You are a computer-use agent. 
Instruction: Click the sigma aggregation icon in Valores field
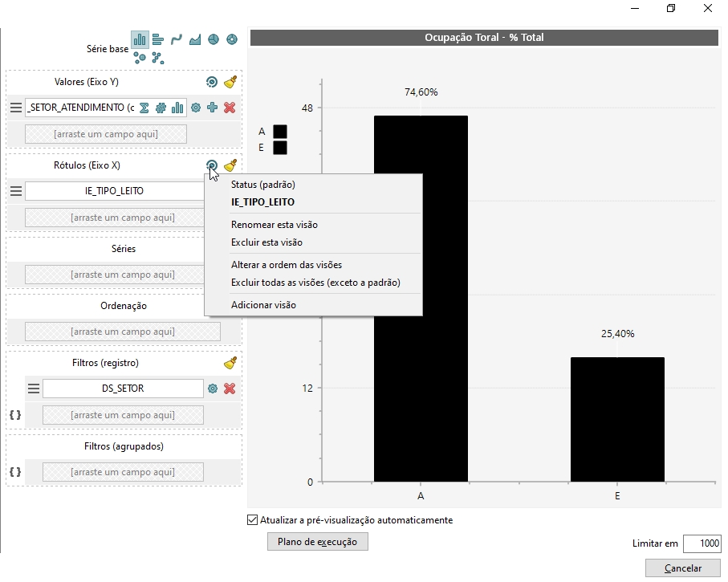(x=144, y=108)
